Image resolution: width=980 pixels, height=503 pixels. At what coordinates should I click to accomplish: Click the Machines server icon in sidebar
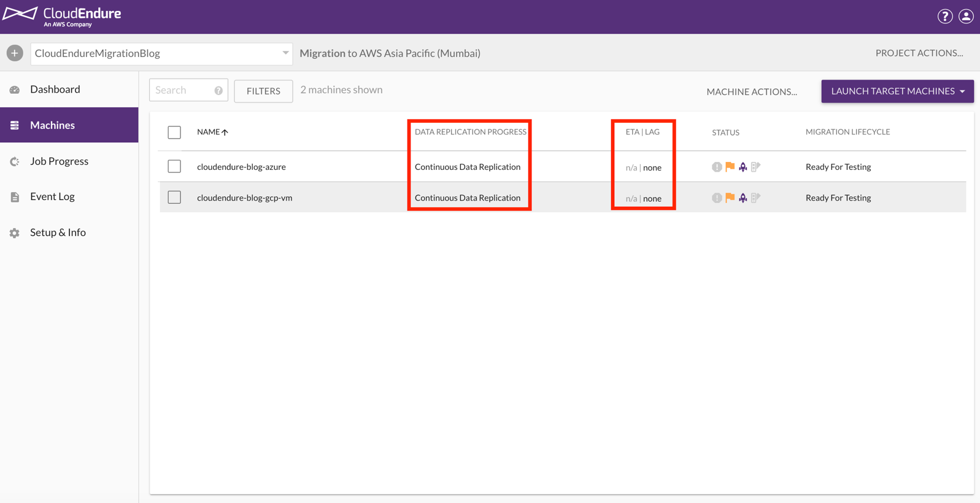click(15, 125)
